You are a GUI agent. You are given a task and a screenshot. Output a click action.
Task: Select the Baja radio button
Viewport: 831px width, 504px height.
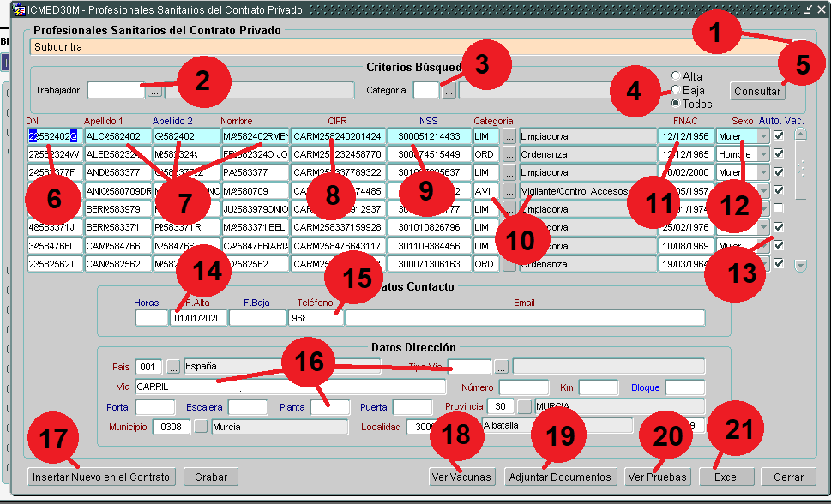coord(676,90)
